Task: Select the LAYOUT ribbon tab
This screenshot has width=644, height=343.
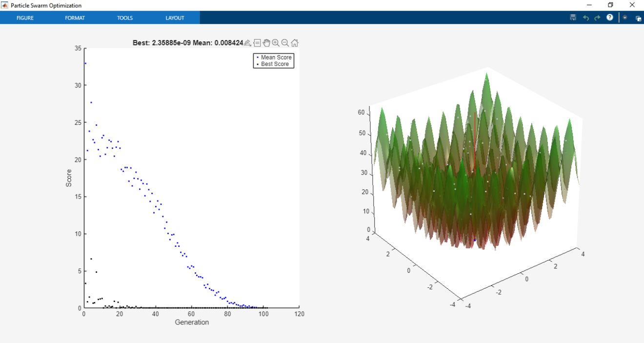Action: click(175, 18)
